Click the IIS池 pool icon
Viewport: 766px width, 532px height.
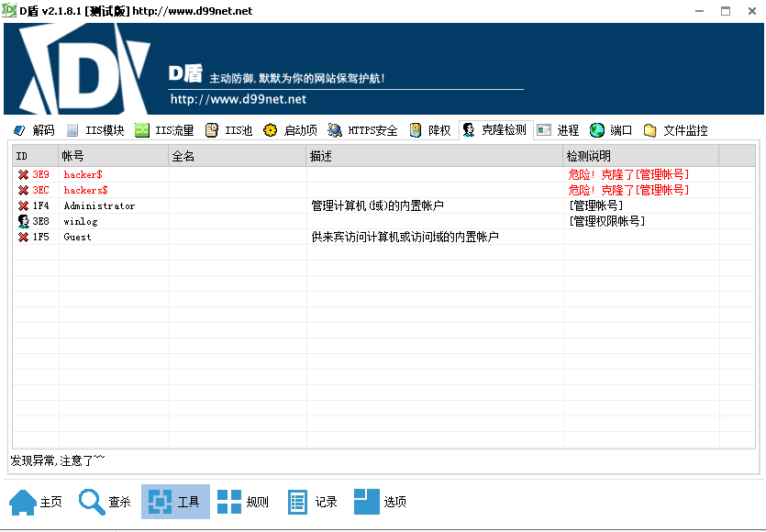[x=212, y=130]
